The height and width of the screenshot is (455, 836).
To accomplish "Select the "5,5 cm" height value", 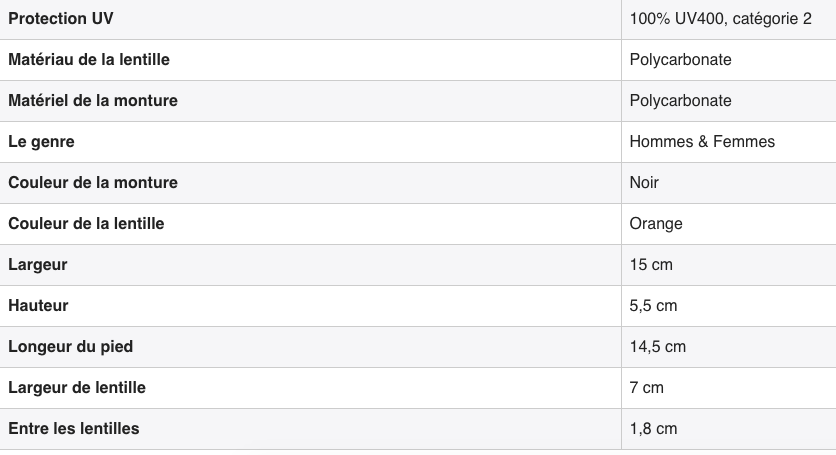I will [653, 306].
